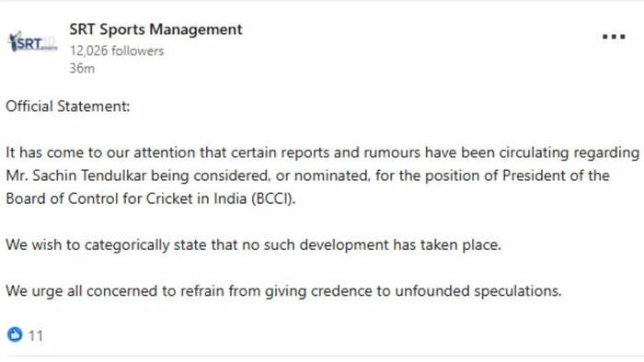
Task: Open the SRT logo profile picture
Action: point(32,41)
